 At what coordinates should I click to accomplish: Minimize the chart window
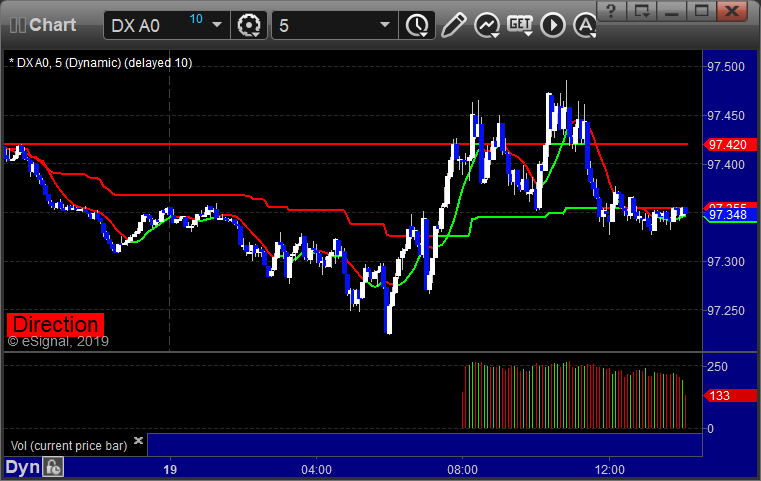click(672, 11)
